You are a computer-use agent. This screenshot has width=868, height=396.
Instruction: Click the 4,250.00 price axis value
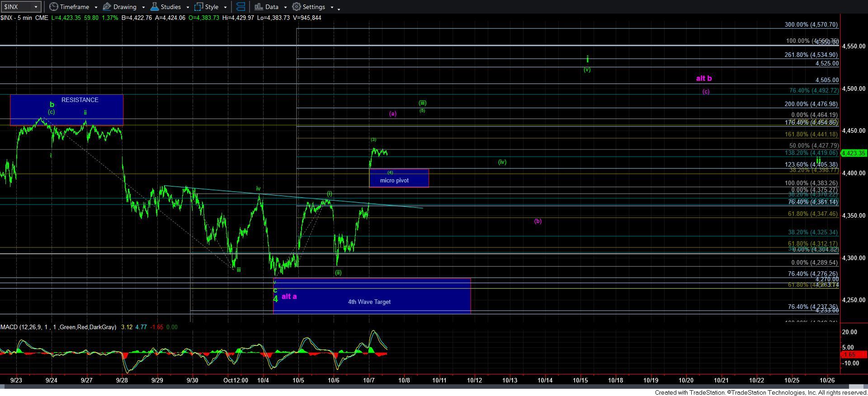coord(854,300)
